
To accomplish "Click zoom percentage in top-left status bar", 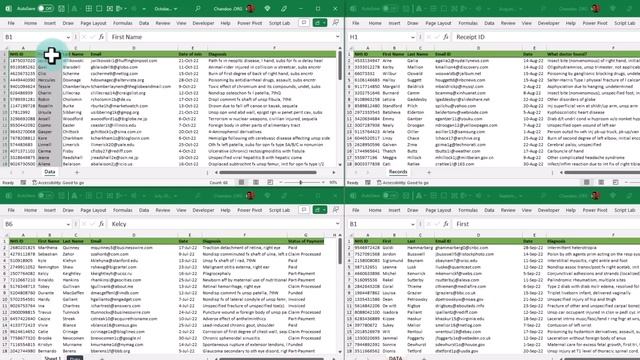I will tap(333, 182).
